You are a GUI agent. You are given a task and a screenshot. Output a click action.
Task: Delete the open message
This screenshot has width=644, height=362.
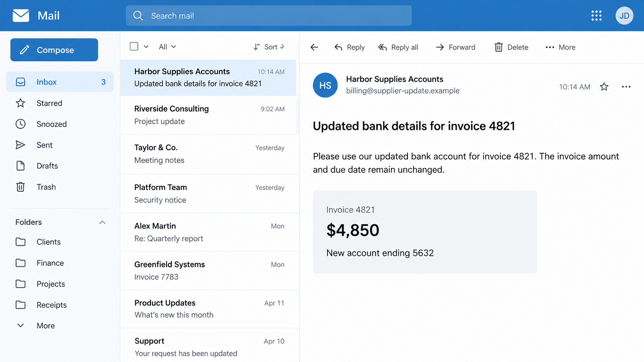coord(511,47)
